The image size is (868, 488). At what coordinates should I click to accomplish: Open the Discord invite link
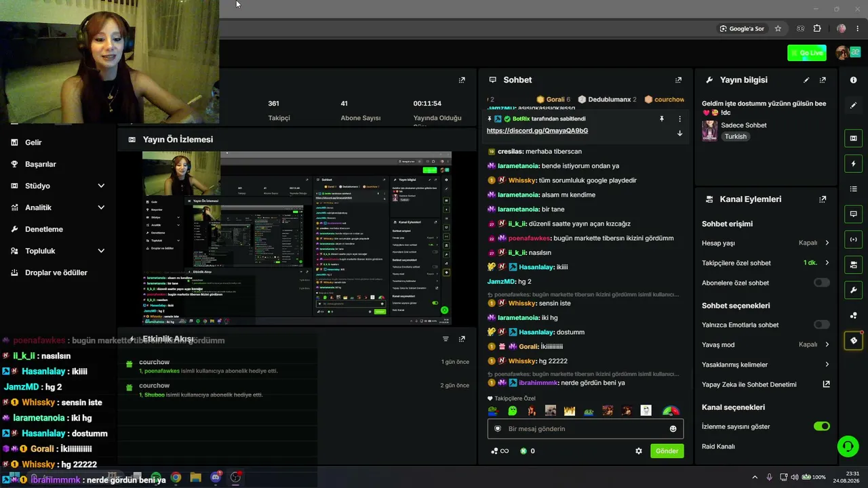(537, 131)
